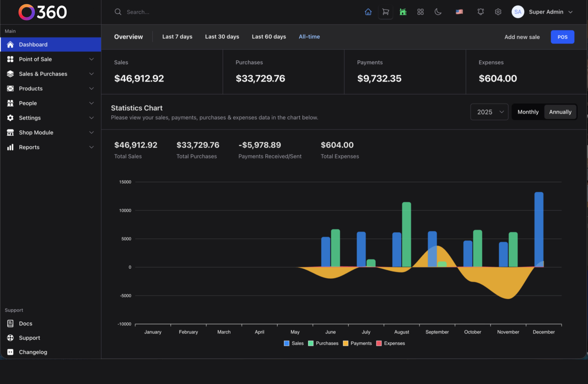Switch chart to Monthly view
Viewport: 588px width, 384px height.
click(x=528, y=112)
